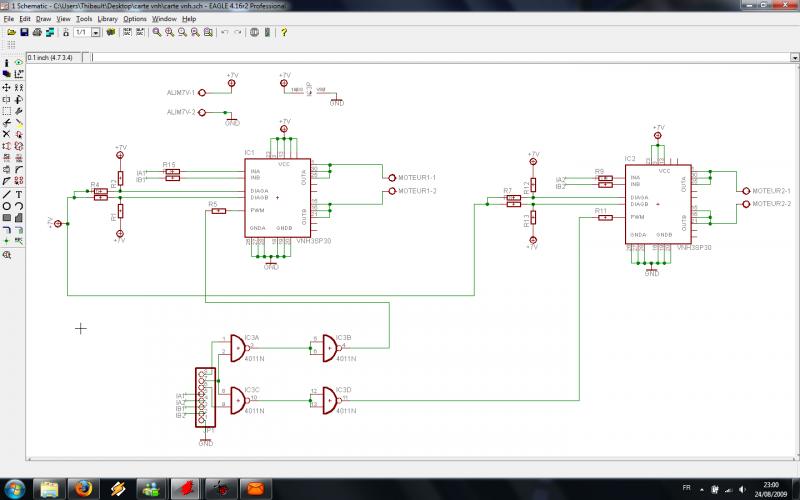Open the Grid settings icon
Screen dimensions: 800x500
click(x=11, y=45)
